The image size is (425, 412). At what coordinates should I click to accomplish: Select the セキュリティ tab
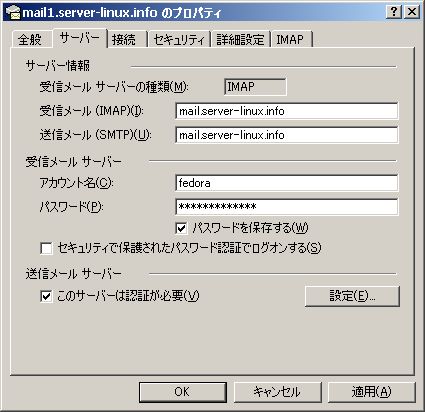click(179, 40)
